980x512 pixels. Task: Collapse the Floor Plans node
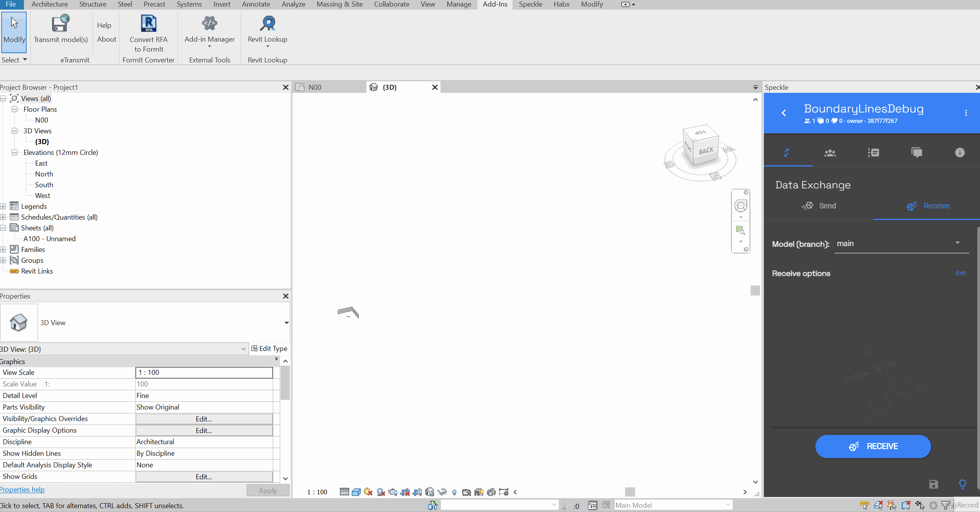tap(14, 109)
